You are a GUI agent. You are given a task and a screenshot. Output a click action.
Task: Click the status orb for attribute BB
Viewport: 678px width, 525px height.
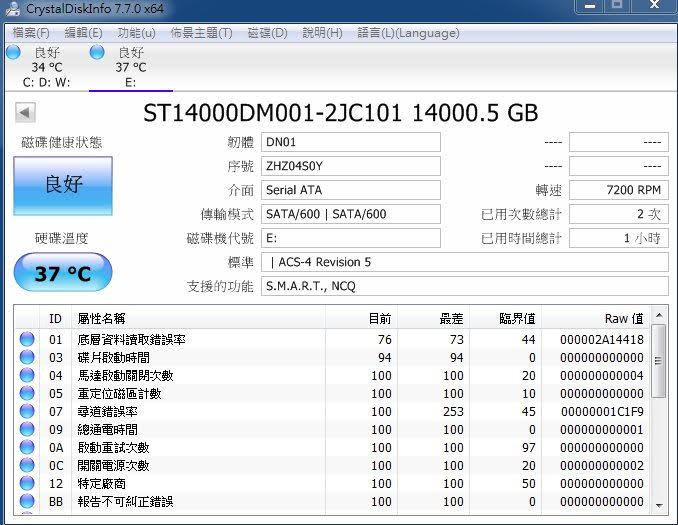[x=27, y=502]
